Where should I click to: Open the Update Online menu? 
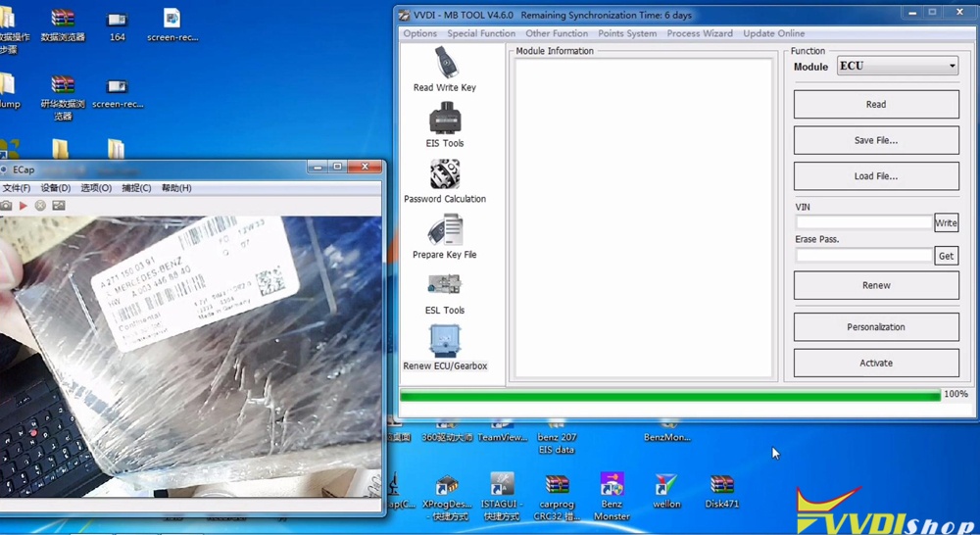tap(774, 33)
